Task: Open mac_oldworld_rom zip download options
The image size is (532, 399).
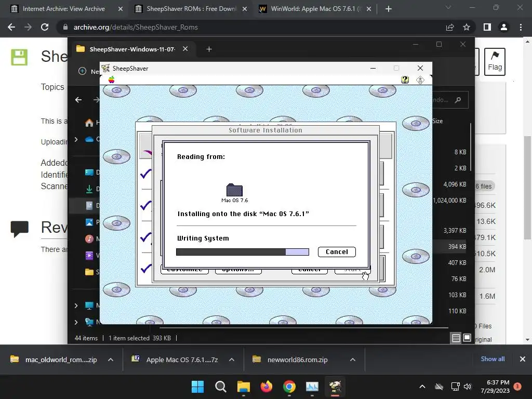Action: coord(111,360)
